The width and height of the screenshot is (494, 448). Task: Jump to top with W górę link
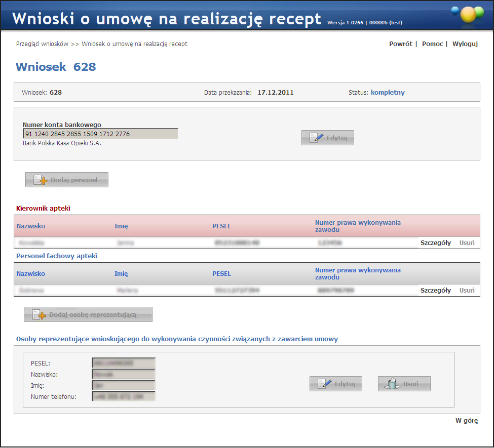pyautogui.click(x=466, y=421)
